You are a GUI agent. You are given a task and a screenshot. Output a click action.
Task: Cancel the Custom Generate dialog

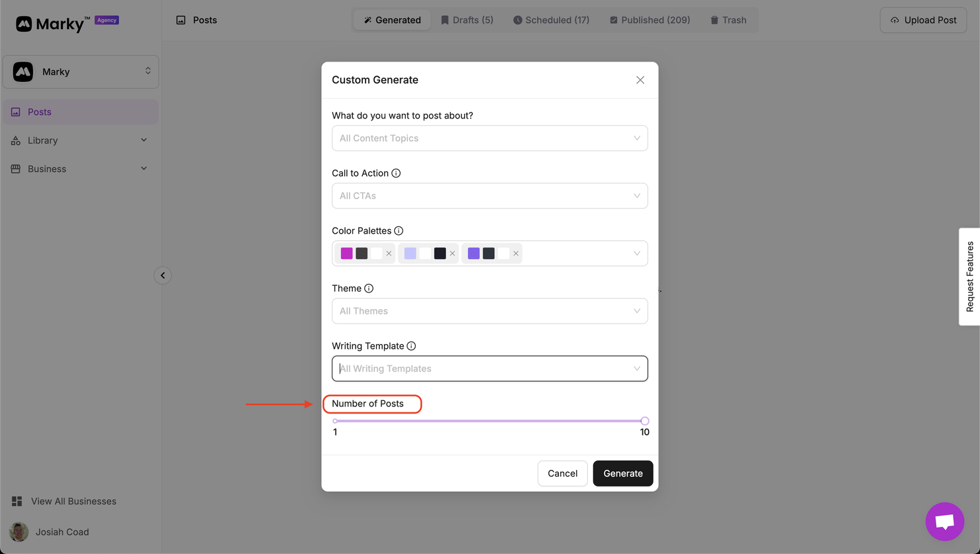tap(562, 473)
